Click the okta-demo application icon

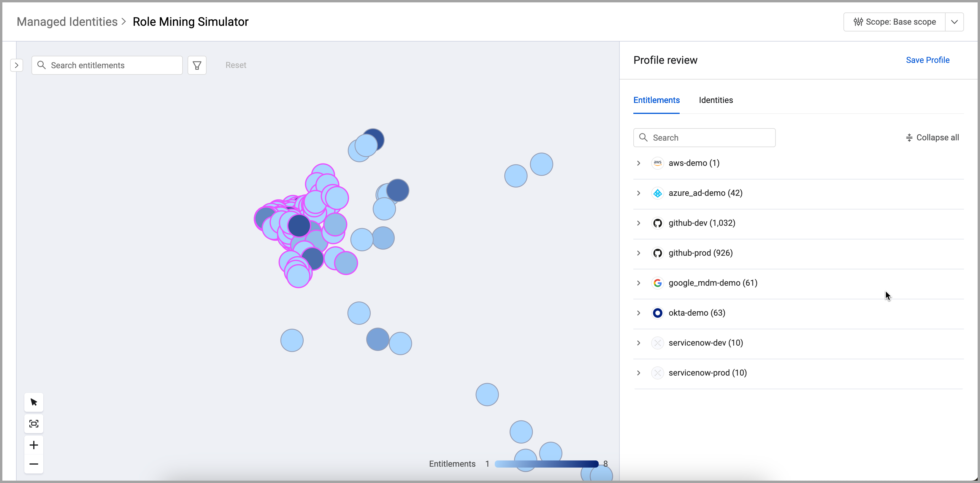click(x=657, y=313)
